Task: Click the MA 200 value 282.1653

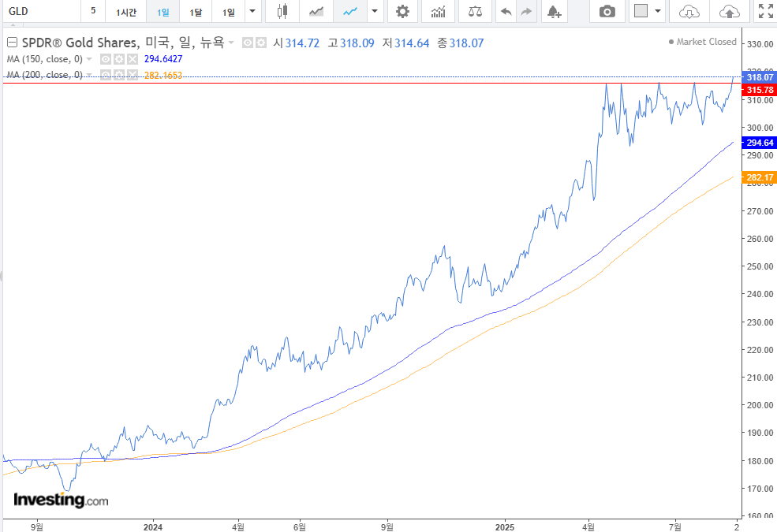Action: tap(163, 75)
